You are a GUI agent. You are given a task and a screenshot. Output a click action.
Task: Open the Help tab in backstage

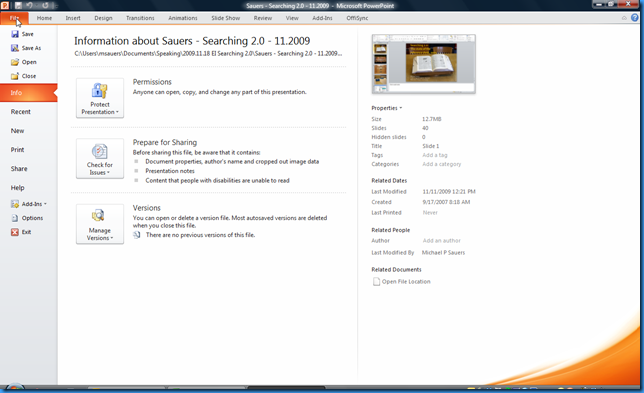point(17,188)
